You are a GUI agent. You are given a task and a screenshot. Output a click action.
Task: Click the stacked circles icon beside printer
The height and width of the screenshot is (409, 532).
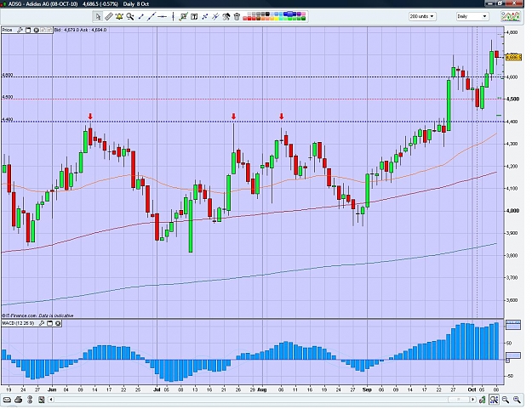pyautogui.click(x=30, y=400)
